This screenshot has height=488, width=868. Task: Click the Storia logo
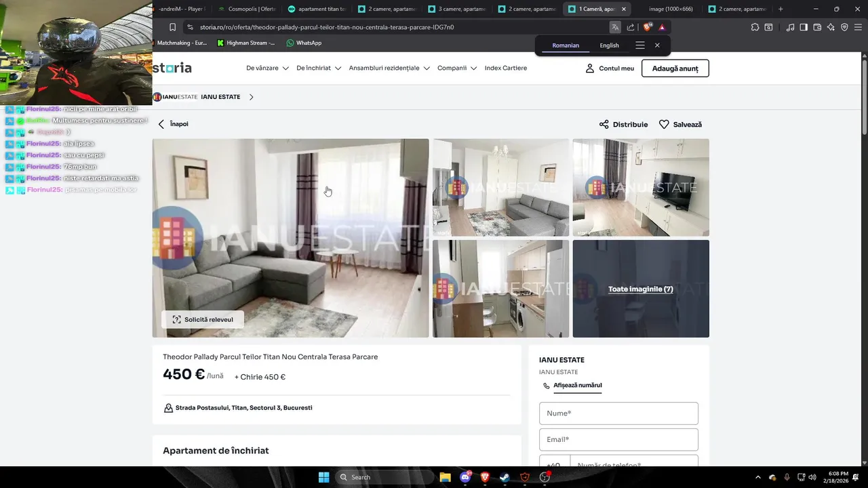(172, 68)
